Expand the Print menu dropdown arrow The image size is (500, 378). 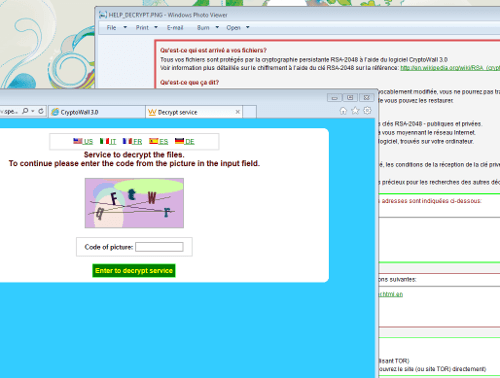156,27
